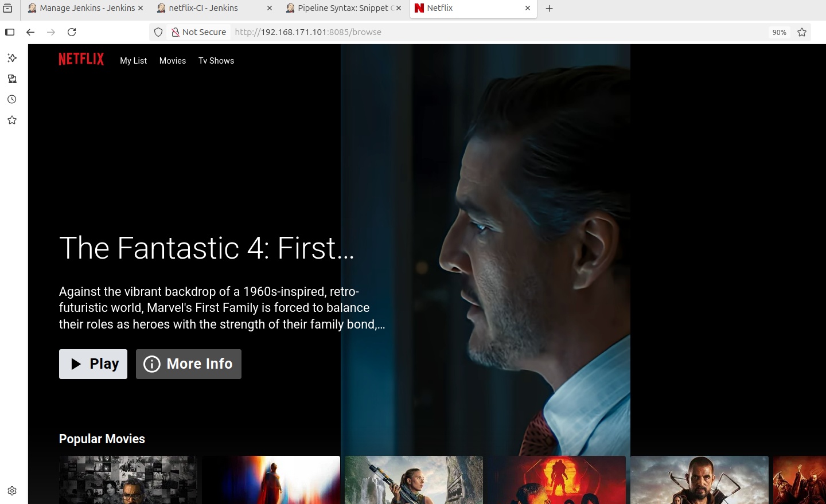Viewport: 826px width, 504px height.
Task: Open bookmarks from sidebar star icon
Action: tap(12, 120)
